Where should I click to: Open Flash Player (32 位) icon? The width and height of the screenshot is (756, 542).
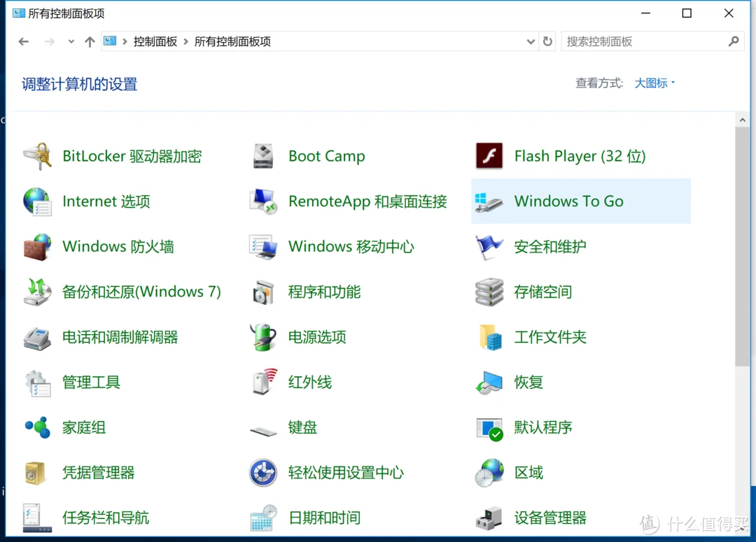(489, 156)
